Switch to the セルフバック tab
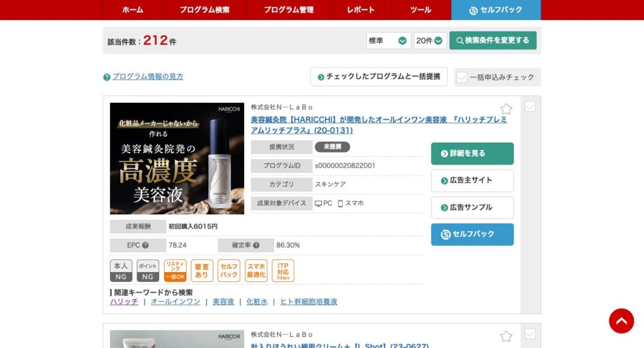This screenshot has width=644, height=348. [x=496, y=10]
